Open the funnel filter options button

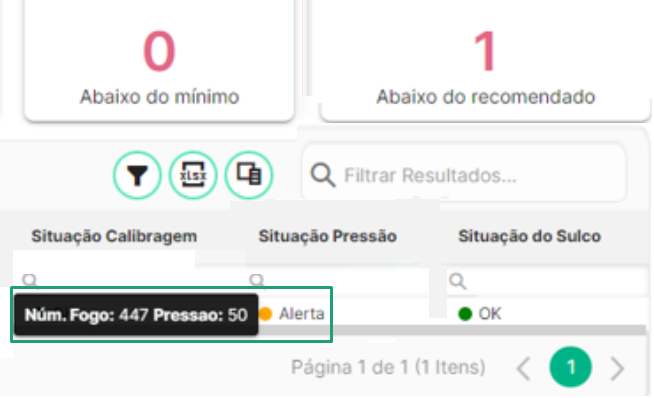click(137, 175)
